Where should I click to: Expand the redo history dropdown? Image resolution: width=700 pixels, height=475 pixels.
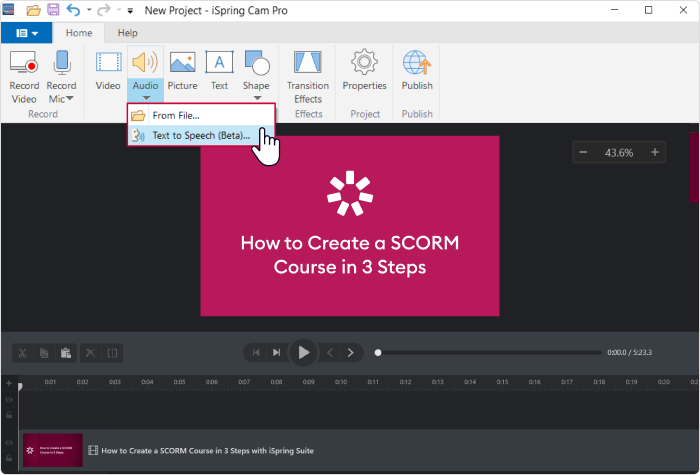[x=119, y=10]
